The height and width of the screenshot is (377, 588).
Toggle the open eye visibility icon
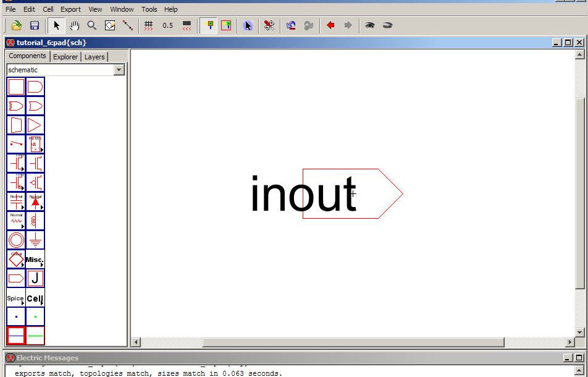pos(369,25)
